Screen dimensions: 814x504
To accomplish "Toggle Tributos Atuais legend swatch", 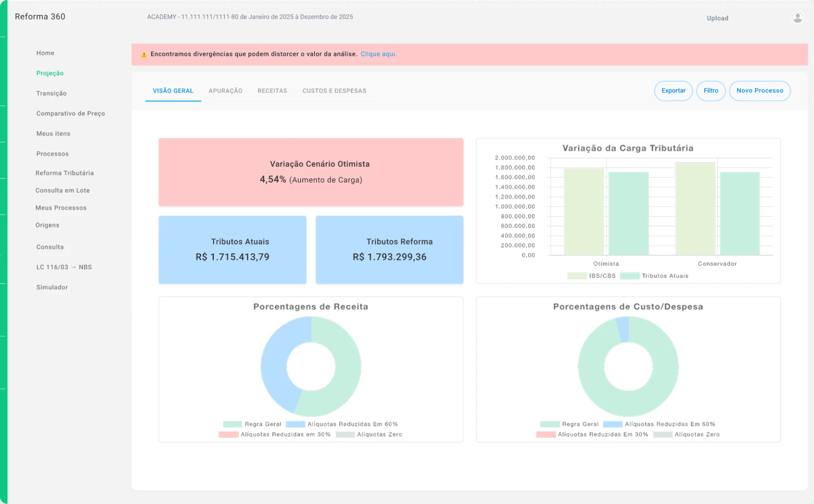I will tap(630, 276).
